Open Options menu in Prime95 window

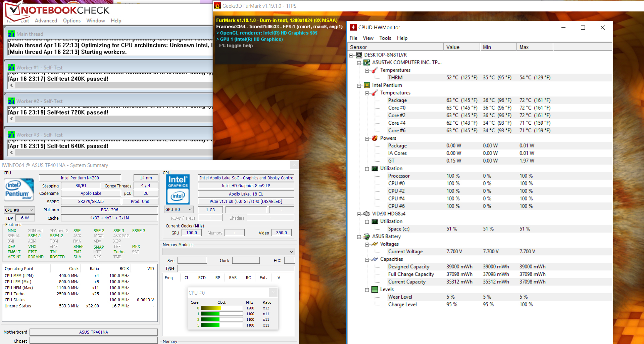(72, 20)
